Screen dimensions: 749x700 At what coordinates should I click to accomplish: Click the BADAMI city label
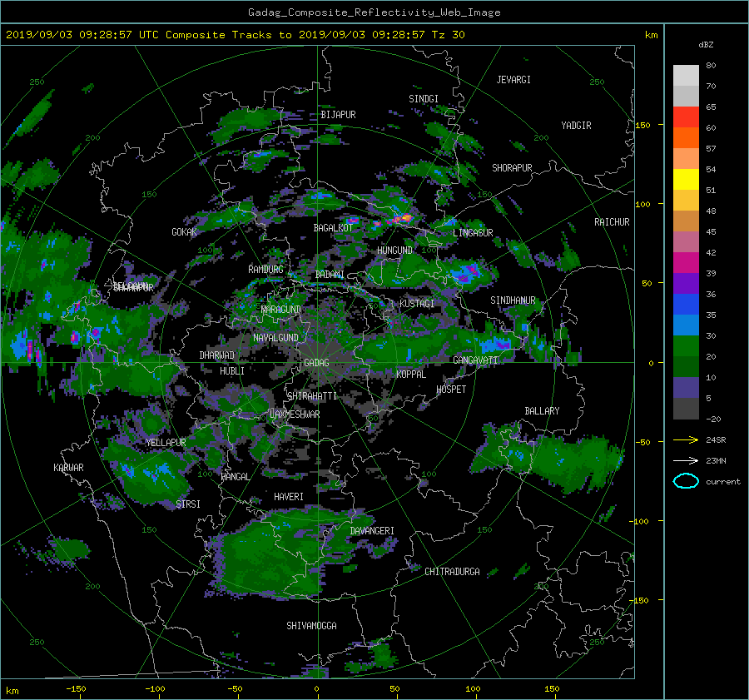point(330,275)
